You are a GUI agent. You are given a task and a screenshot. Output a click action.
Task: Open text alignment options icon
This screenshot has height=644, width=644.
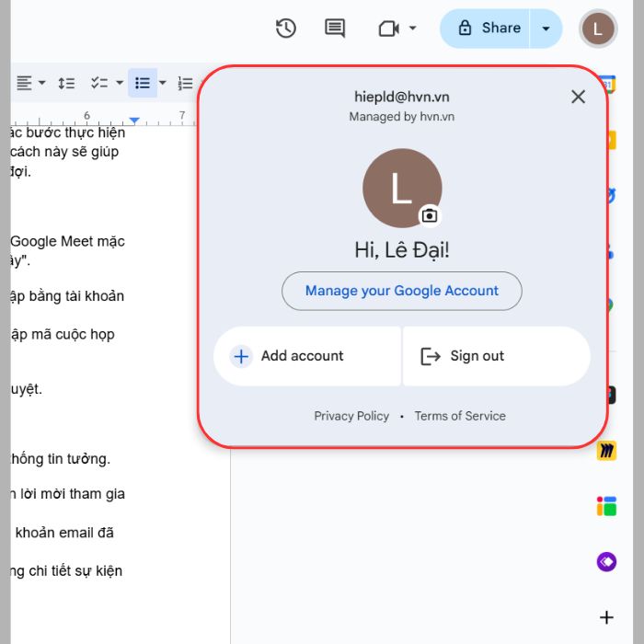point(24,83)
